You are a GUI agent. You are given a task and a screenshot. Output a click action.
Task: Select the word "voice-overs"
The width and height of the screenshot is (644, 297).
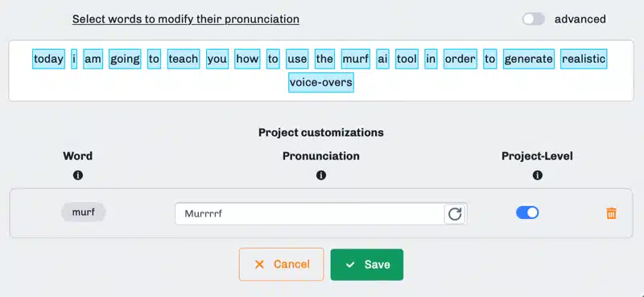320,82
